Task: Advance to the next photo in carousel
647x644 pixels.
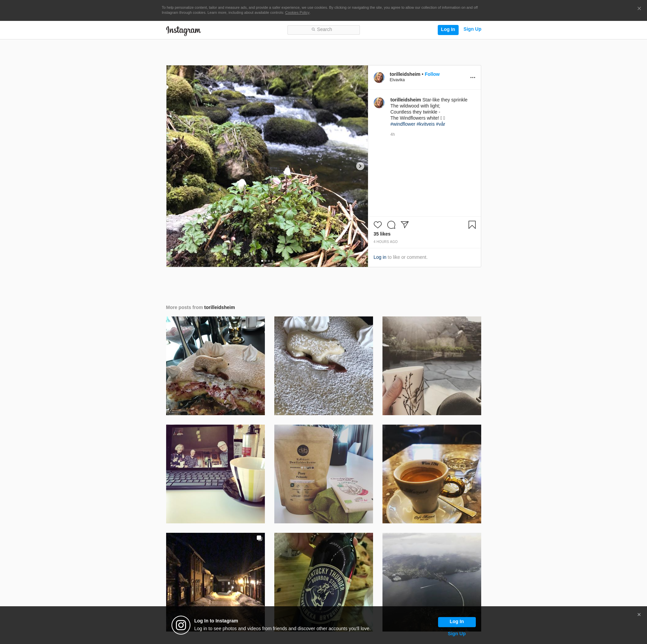Action: coord(360,166)
